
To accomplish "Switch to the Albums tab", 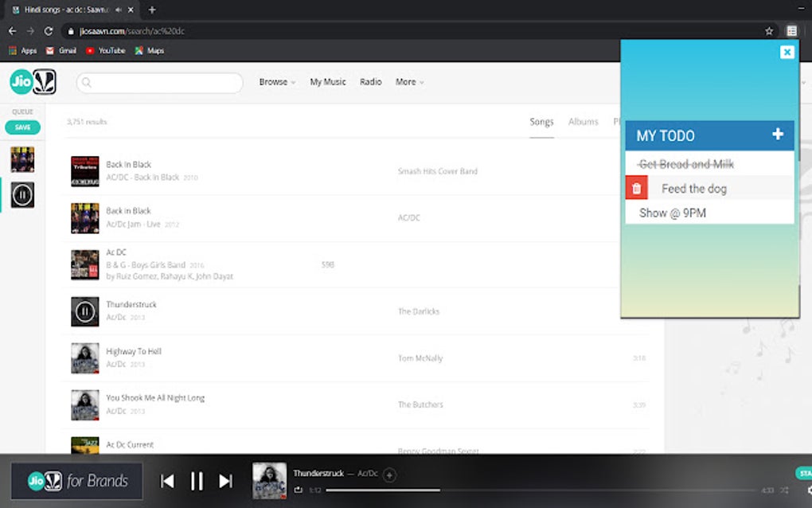I will (583, 122).
